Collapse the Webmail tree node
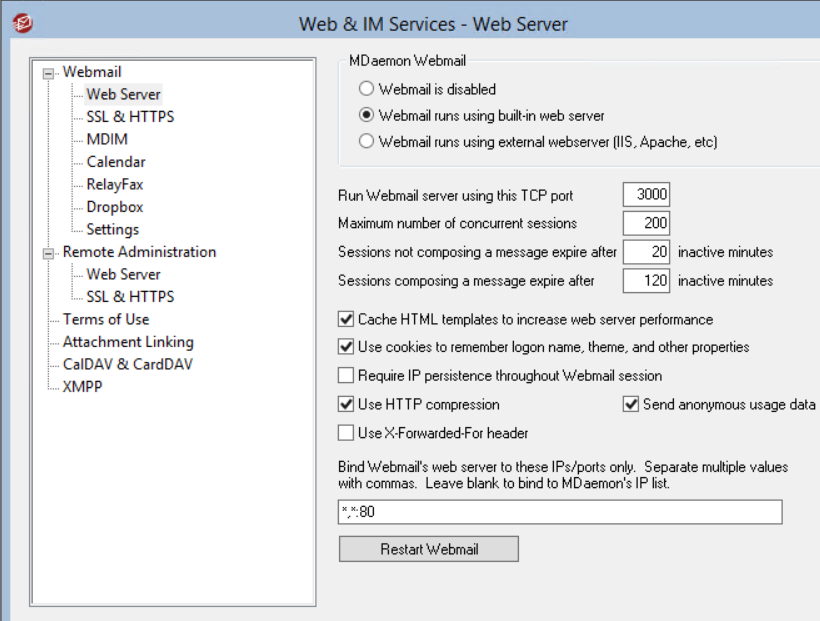 tap(48, 73)
